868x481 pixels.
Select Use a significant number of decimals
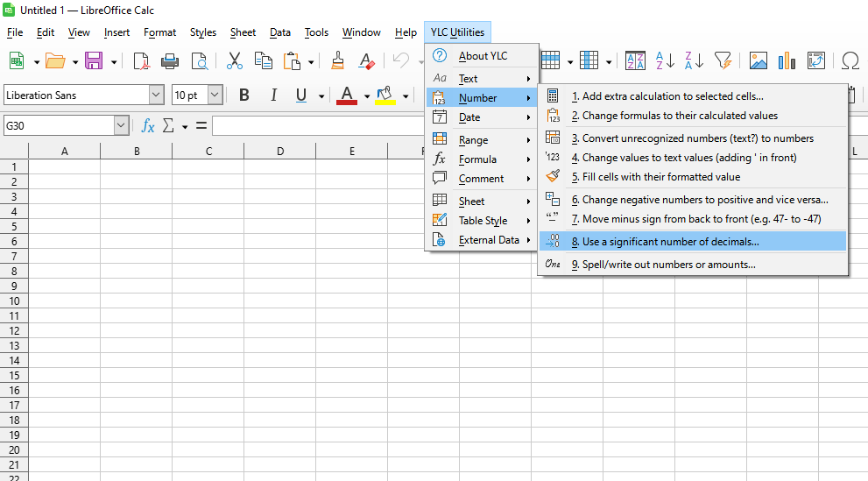tap(670, 242)
